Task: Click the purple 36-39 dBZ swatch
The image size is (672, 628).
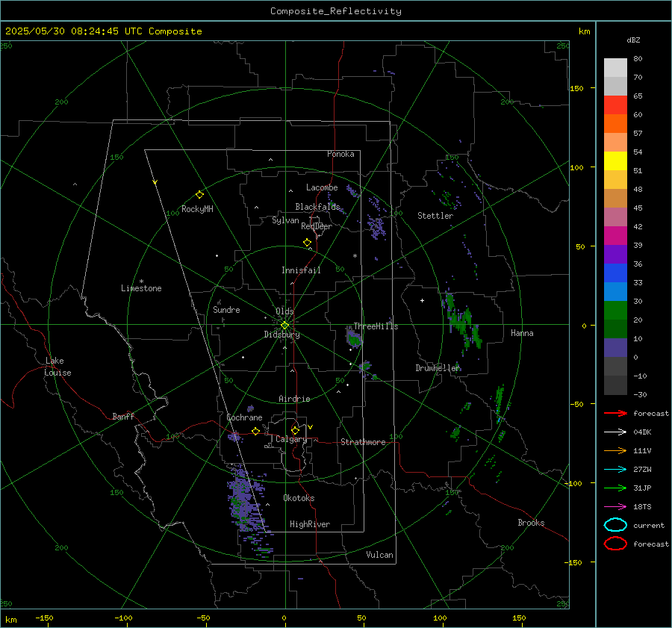Action: coord(615,255)
